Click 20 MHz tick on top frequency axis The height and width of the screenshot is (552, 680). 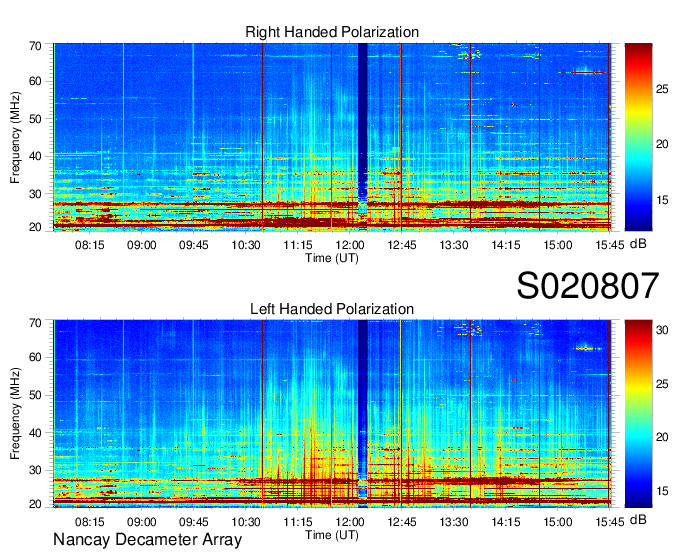pos(35,227)
